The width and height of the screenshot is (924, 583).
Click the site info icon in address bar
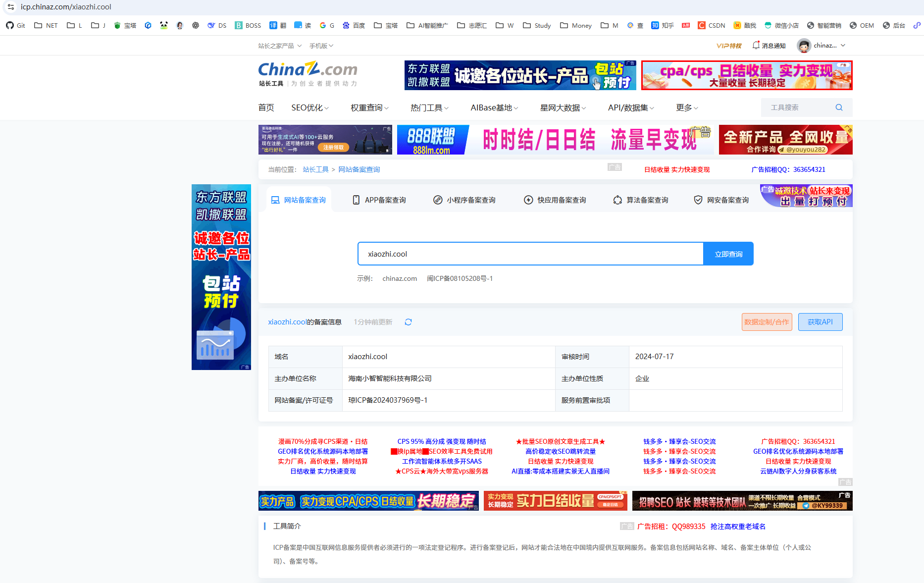[x=10, y=7]
